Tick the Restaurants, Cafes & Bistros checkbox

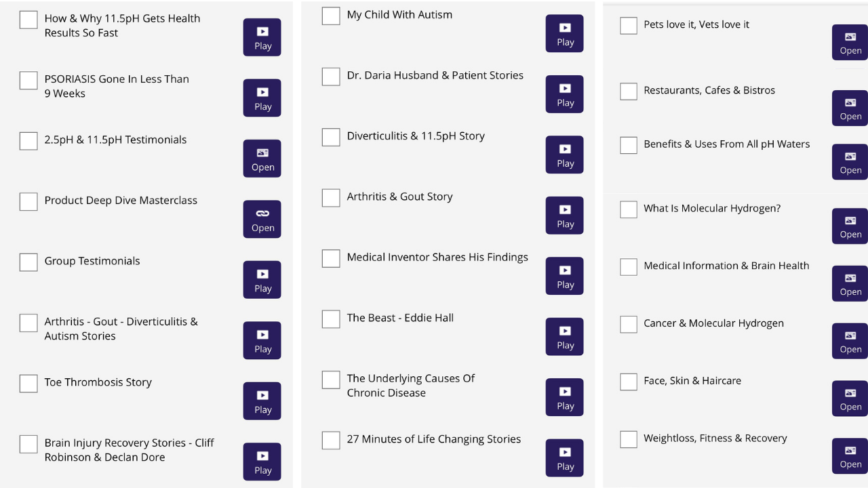tap(629, 91)
